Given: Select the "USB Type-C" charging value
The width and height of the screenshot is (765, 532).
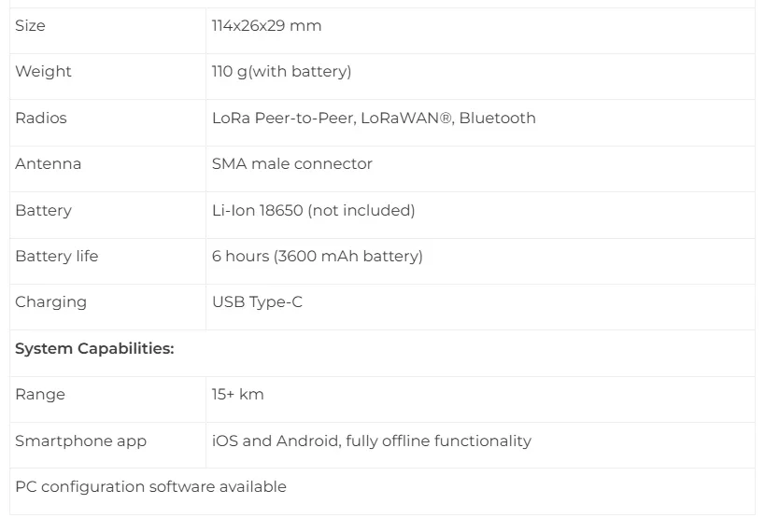Looking at the screenshot, I should click(x=257, y=302).
